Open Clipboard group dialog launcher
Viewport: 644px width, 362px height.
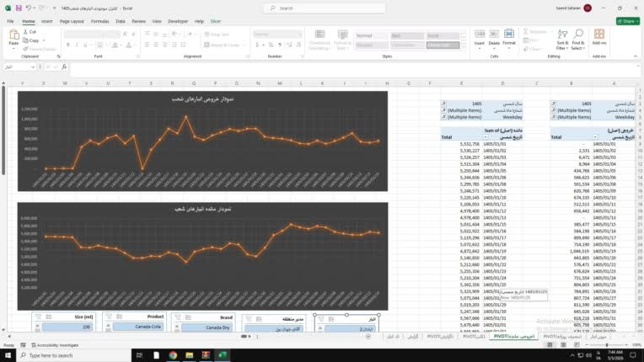[58, 56]
